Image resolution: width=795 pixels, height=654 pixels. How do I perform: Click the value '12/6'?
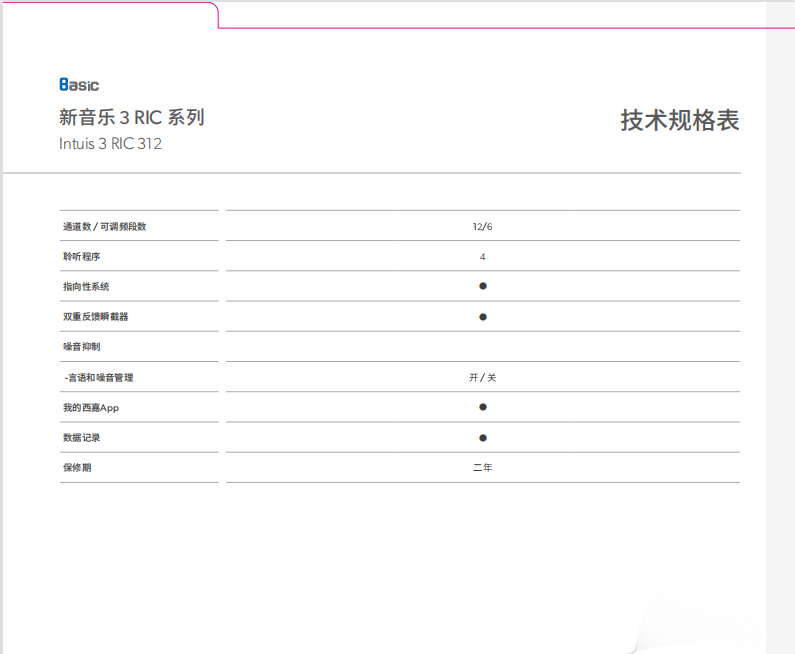482,227
